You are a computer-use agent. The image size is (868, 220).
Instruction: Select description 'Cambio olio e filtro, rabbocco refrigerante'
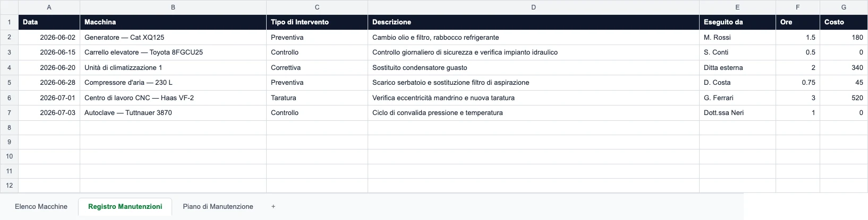point(534,38)
